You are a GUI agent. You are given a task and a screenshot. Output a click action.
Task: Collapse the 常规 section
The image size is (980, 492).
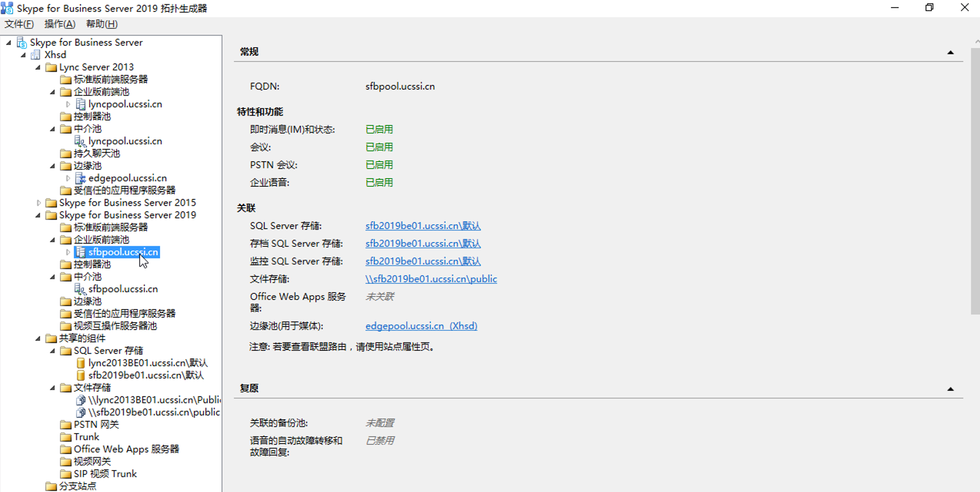tap(950, 52)
